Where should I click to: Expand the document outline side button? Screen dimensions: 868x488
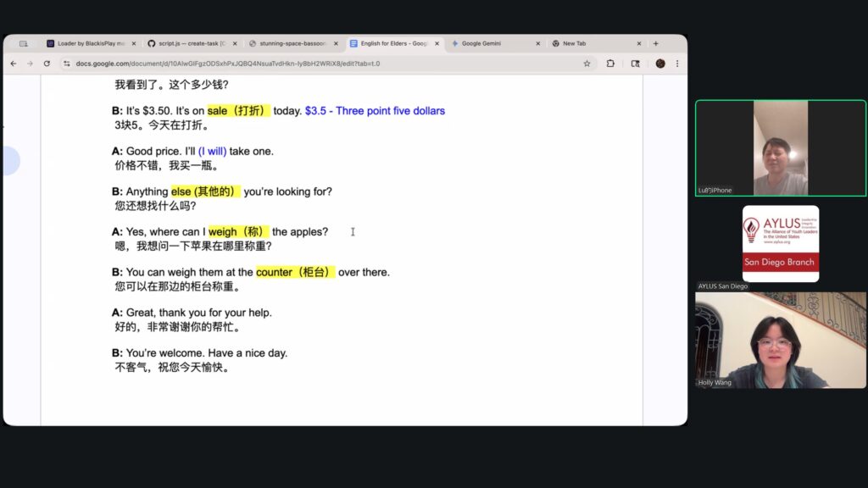point(10,160)
